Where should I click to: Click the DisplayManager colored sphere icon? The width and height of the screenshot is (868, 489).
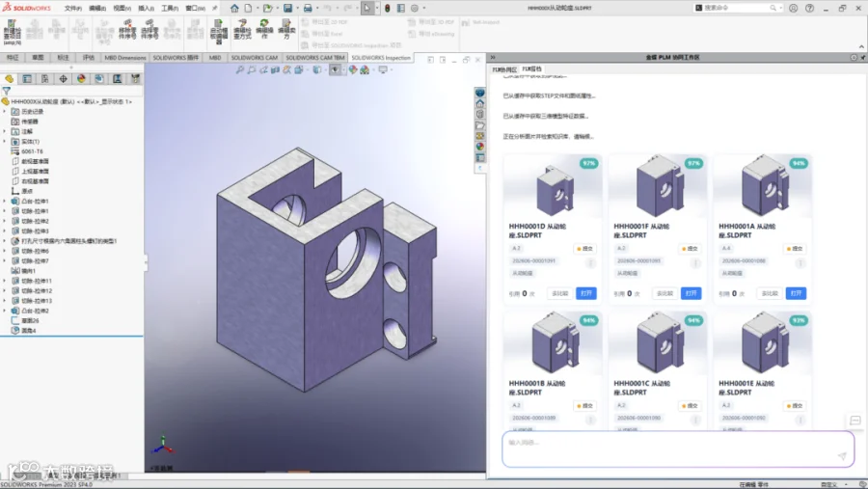81,79
